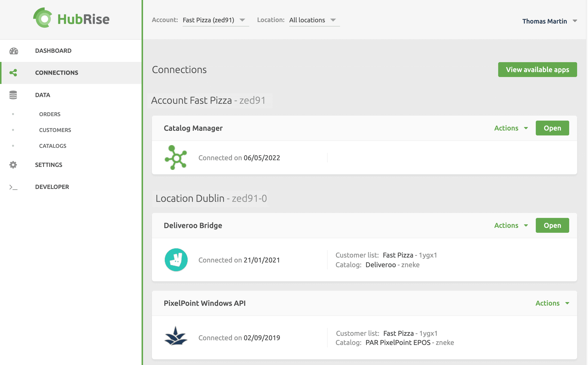Open the All locations dropdown
The width and height of the screenshot is (588, 365).
click(314, 20)
